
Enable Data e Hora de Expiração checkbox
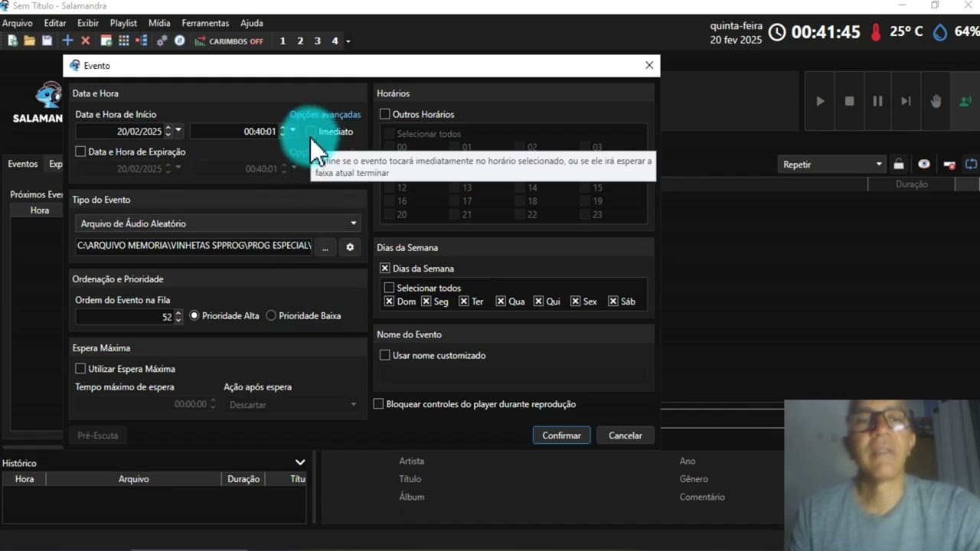click(x=80, y=152)
